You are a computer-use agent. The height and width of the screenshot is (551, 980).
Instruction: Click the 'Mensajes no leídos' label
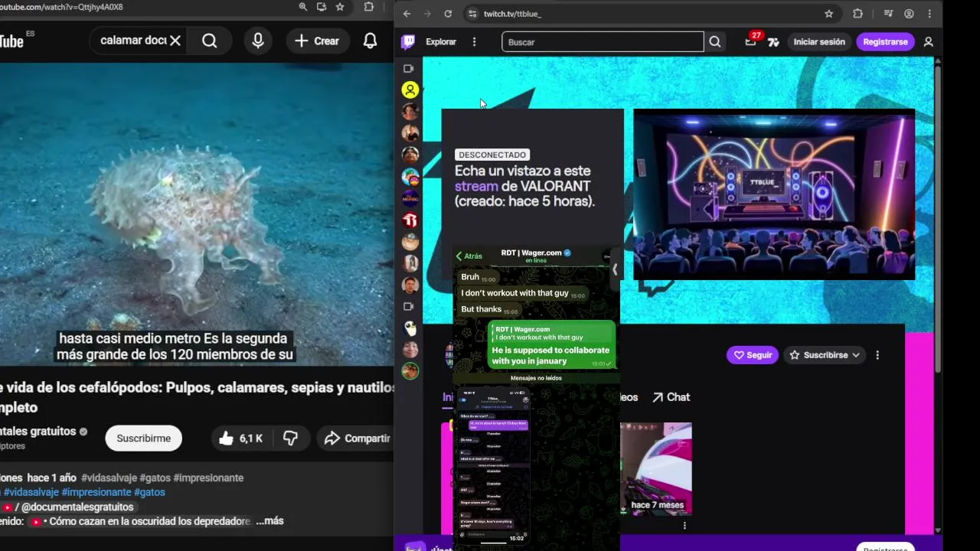(x=536, y=378)
